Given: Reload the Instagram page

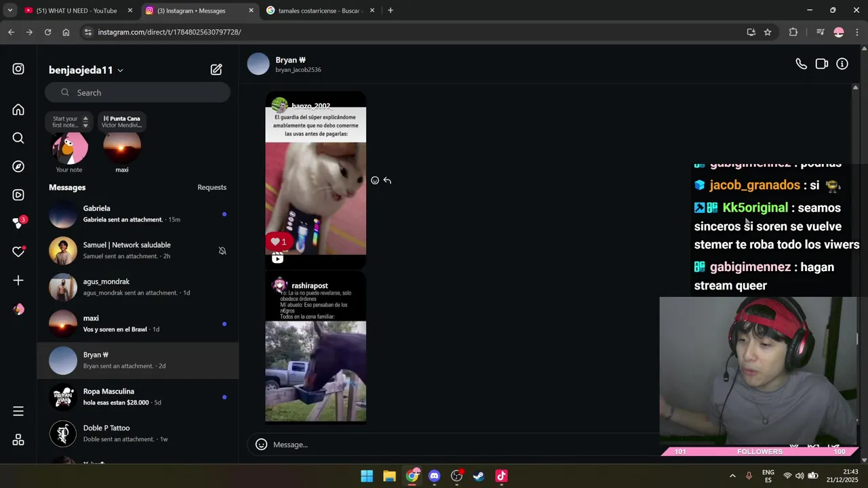Looking at the screenshot, I should point(47,32).
